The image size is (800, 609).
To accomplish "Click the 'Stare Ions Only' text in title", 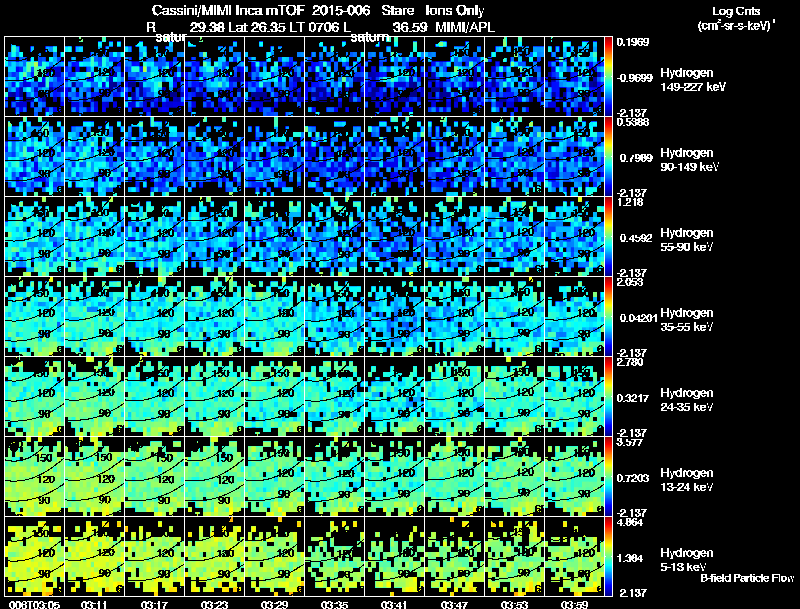I will click(433, 11).
